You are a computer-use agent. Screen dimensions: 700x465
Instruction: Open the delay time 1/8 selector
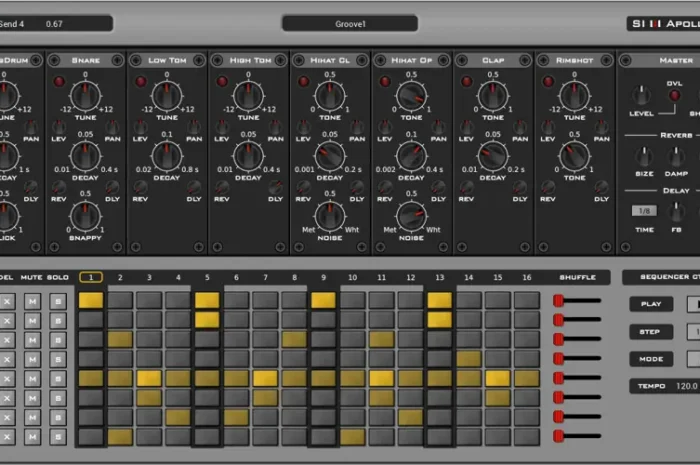click(x=644, y=211)
